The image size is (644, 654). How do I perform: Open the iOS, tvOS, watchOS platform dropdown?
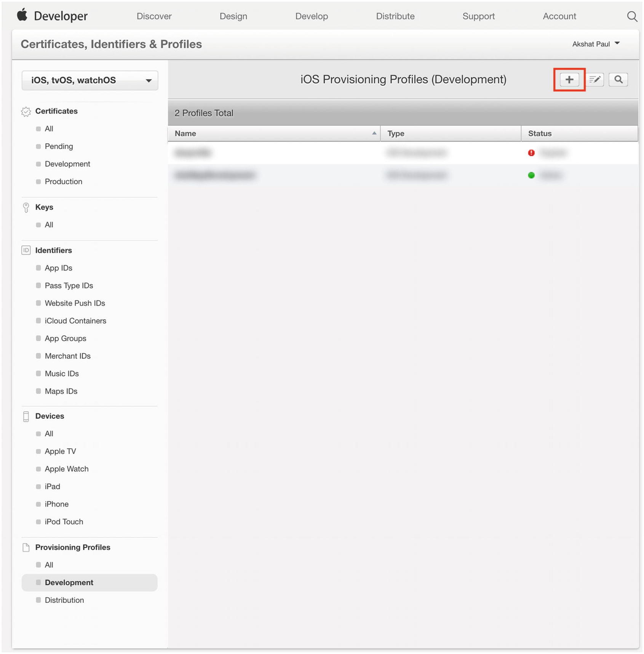pos(90,80)
